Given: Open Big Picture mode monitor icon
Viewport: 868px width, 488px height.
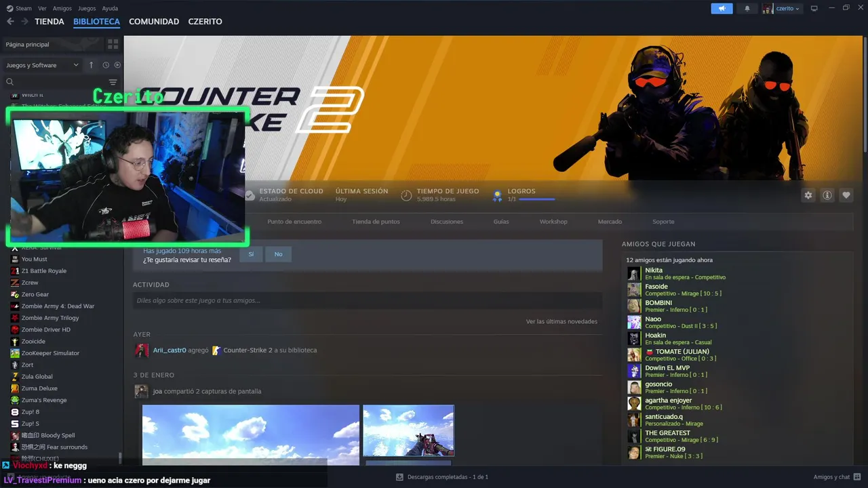Looking at the screenshot, I should [x=814, y=9].
